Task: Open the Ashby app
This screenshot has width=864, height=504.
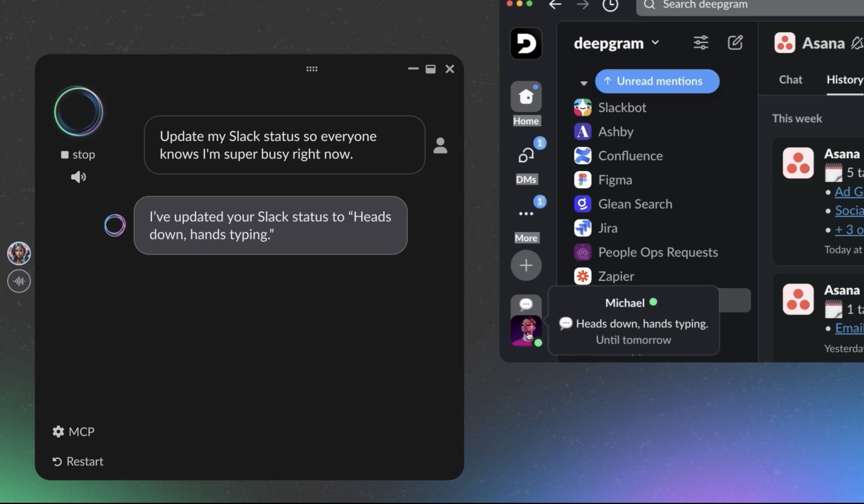Action: point(604,132)
